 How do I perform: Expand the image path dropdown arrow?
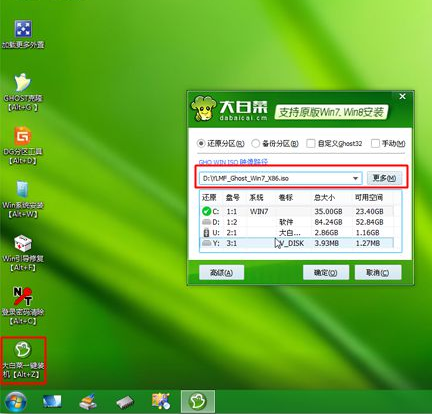pos(355,179)
